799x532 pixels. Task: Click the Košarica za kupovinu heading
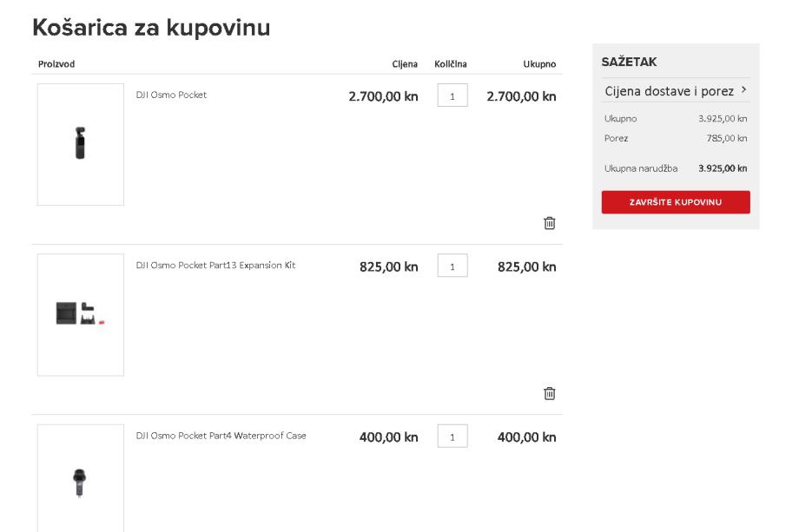151,28
